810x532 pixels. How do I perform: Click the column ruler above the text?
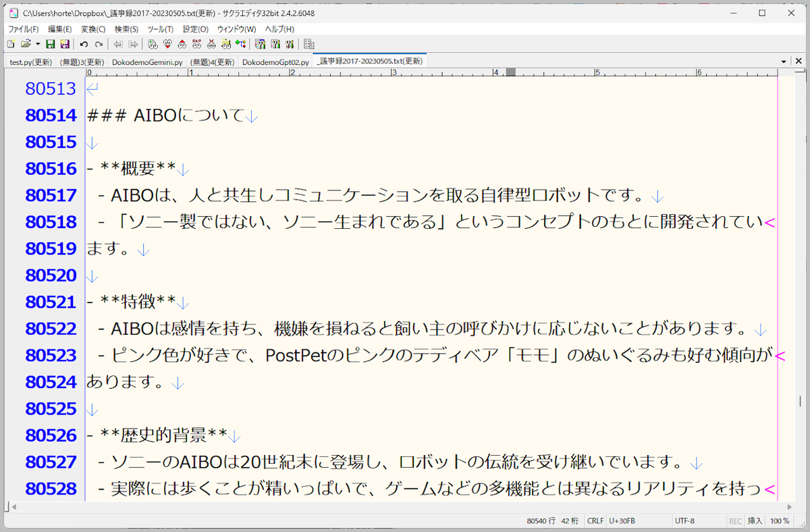click(x=432, y=72)
